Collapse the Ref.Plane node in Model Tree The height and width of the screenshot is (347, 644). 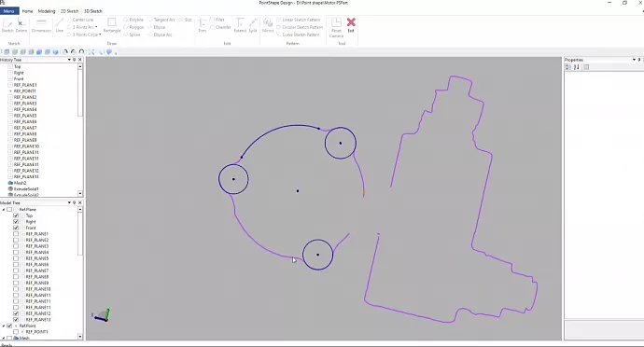coord(4,210)
